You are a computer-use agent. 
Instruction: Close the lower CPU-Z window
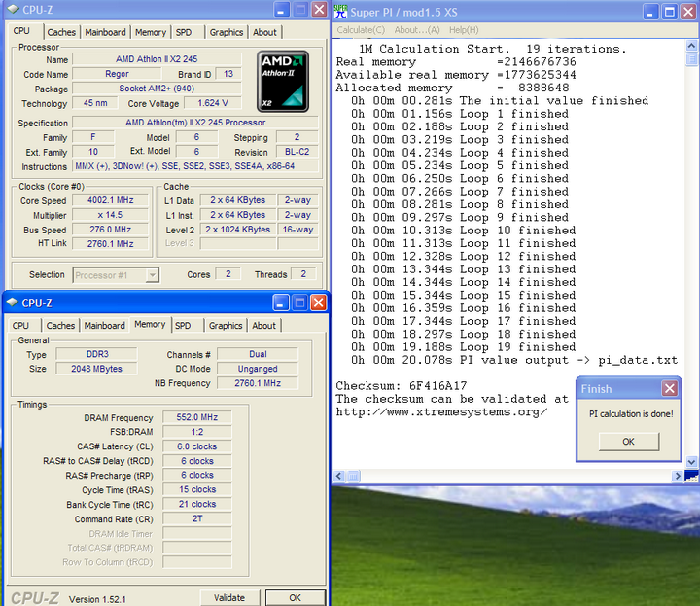(318, 303)
